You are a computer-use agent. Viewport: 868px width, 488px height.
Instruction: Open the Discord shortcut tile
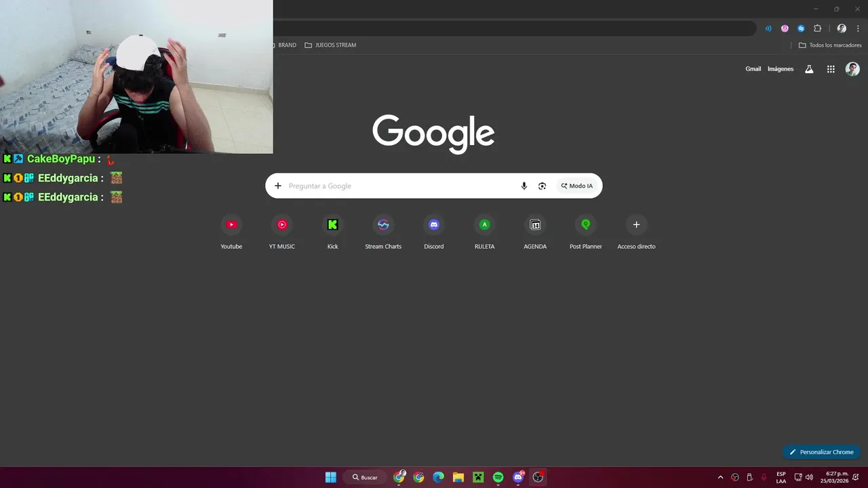point(434,232)
